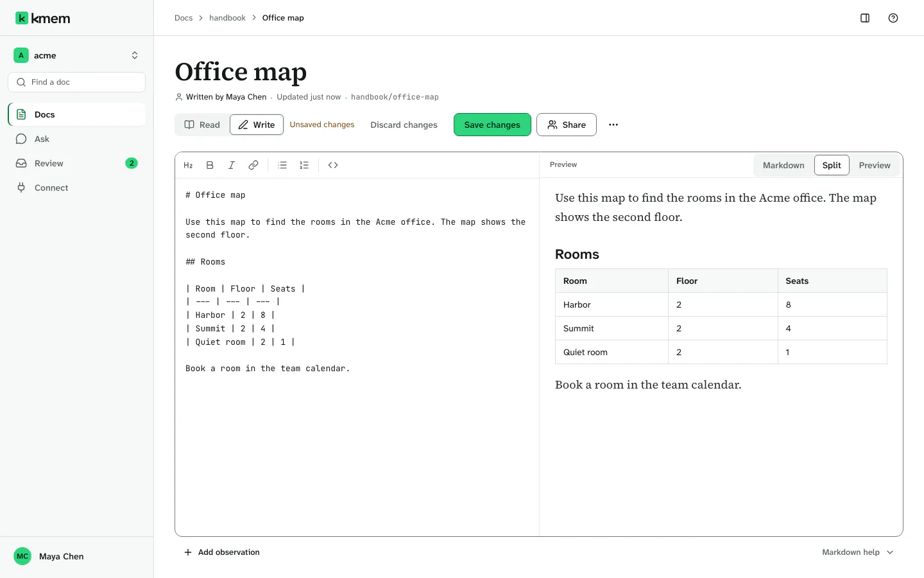Insert a code block from the toolbar
This screenshot has height=578, width=924.
coord(333,165)
